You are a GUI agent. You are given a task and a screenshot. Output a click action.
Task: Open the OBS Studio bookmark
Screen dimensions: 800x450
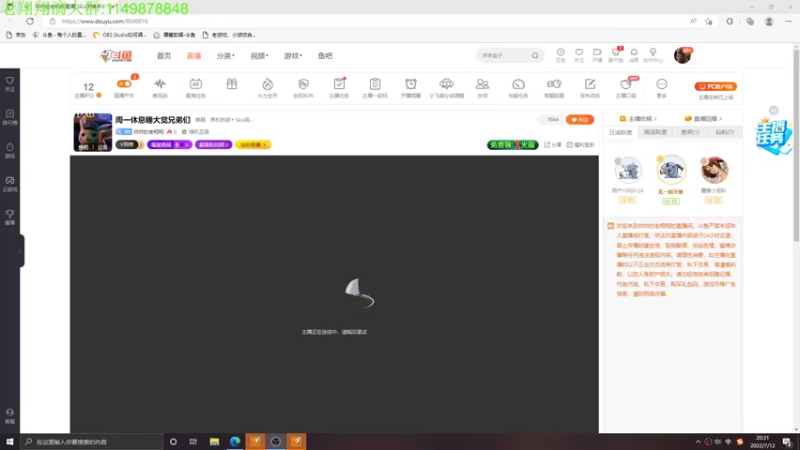point(120,35)
